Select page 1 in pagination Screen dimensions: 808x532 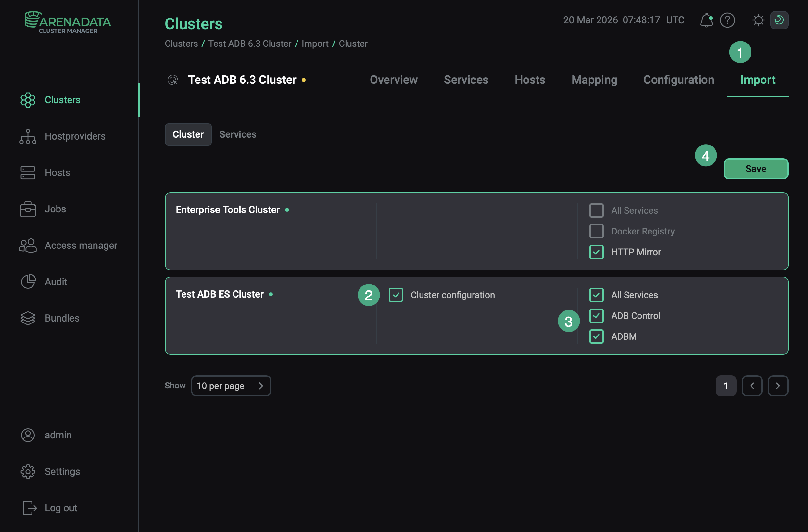click(x=726, y=386)
